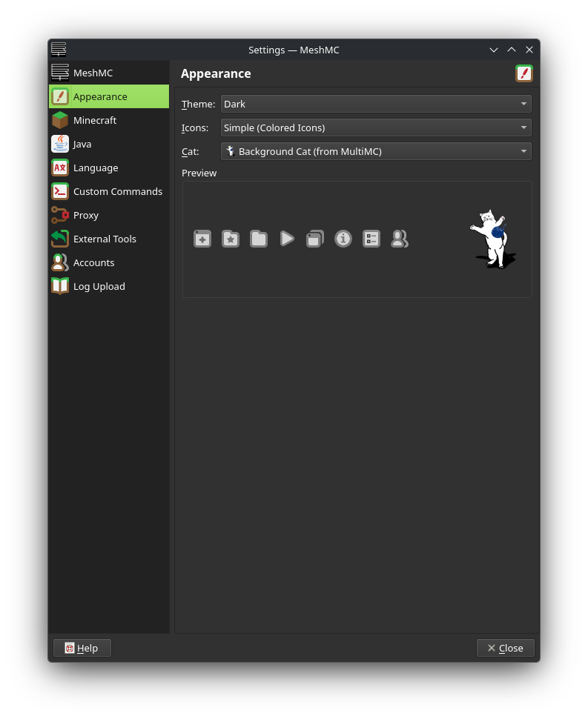Viewport: 588px width, 719px height.
Task: Click the info circle preview icon
Action: 343,239
